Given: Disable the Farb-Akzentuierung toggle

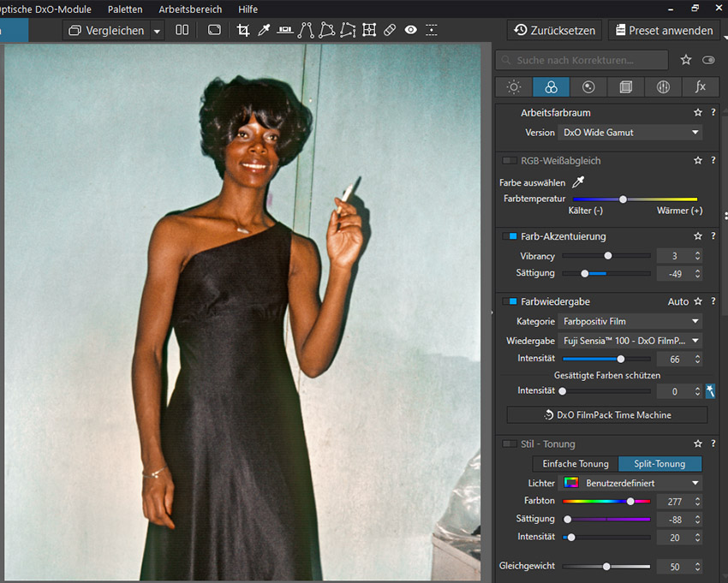Looking at the screenshot, I should tap(510, 236).
